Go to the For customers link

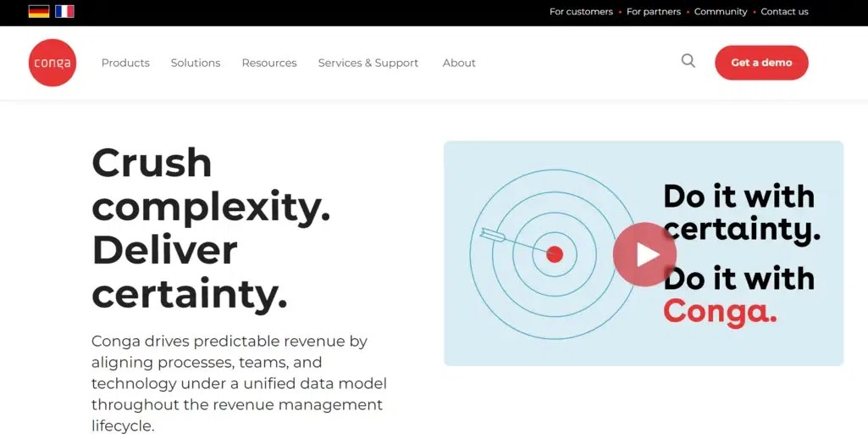click(x=581, y=12)
